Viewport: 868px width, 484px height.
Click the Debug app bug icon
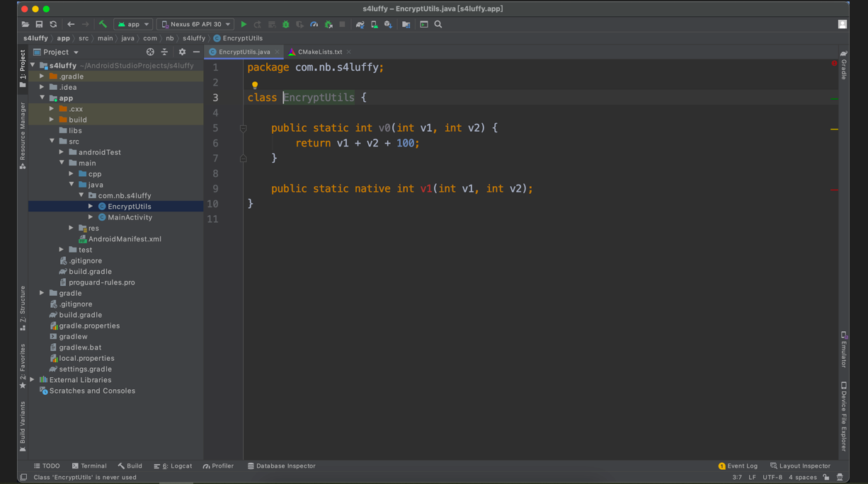point(286,24)
